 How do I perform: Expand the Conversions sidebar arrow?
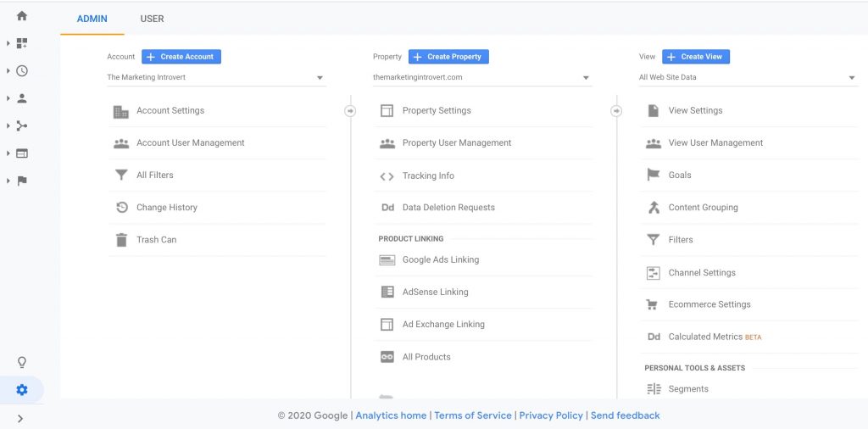click(x=8, y=181)
